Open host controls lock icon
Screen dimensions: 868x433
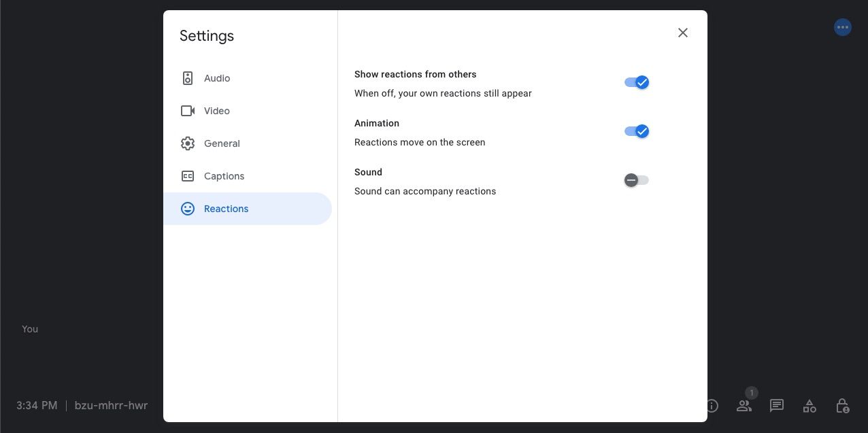pyautogui.click(x=842, y=406)
